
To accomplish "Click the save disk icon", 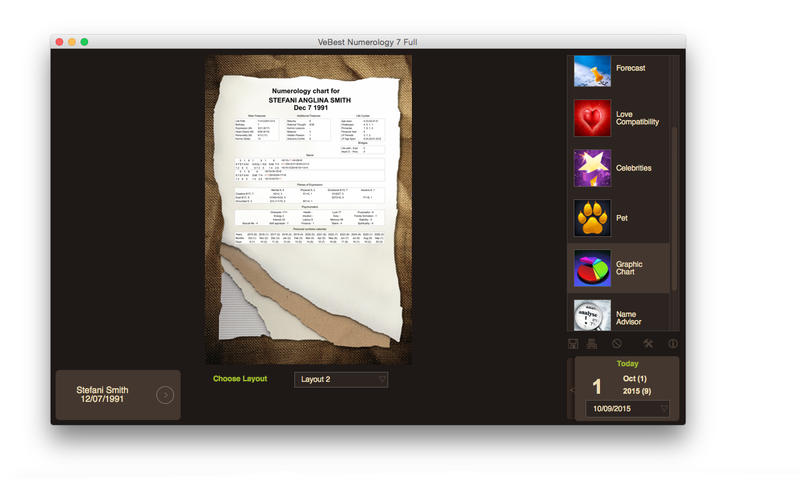I will tap(573, 344).
